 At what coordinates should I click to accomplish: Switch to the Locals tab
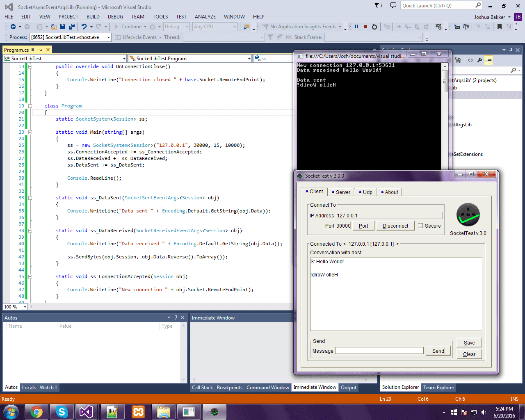tap(29, 388)
